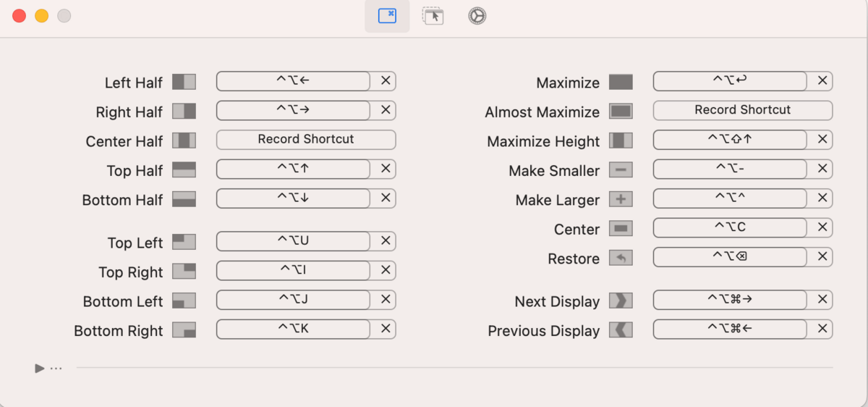This screenshot has height=407, width=868.
Task: Click the Left Half layout icon
Action: (x=184, y=82)
